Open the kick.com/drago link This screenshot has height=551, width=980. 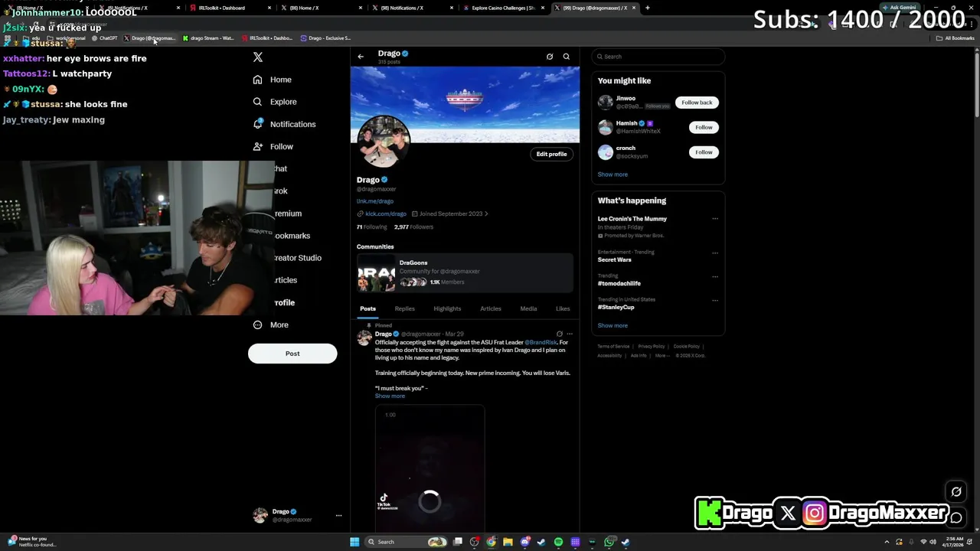point(385,214)
